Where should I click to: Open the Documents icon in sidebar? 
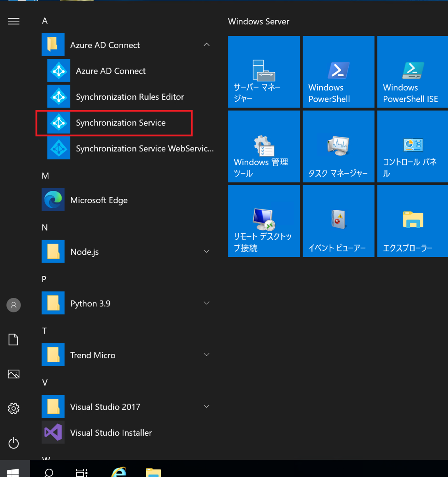(14, 339)
